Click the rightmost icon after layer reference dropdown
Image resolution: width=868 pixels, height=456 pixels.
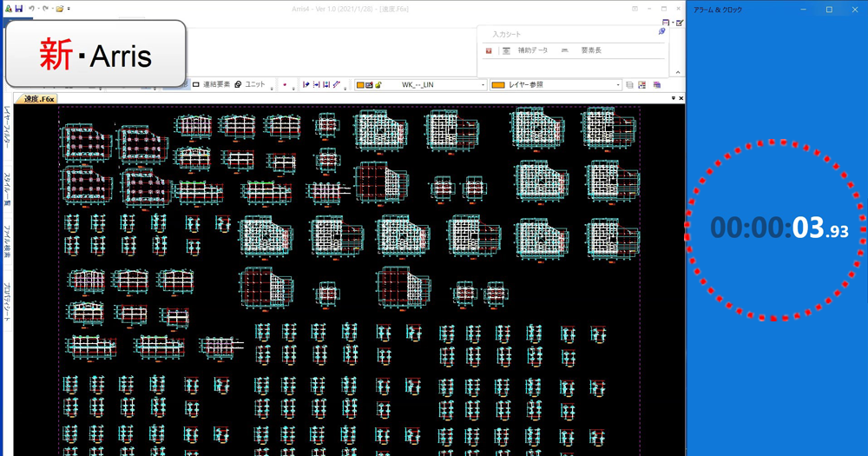tap(657, 85)
